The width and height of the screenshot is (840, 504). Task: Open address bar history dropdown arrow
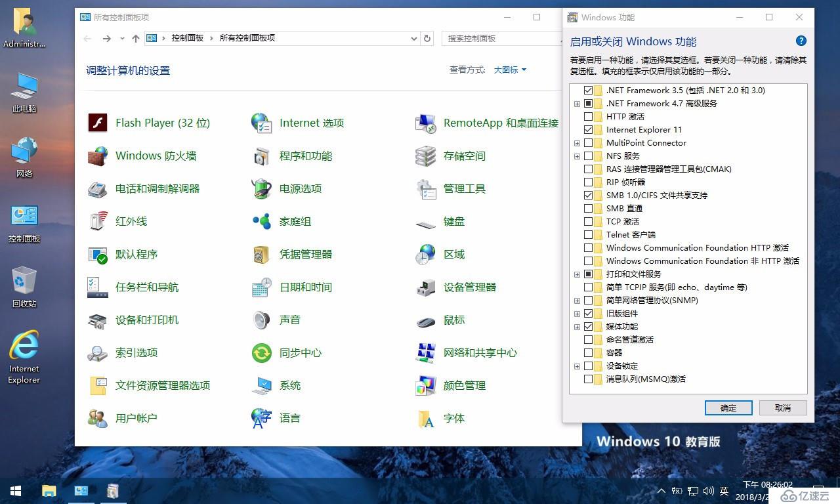tap(414, 39)
